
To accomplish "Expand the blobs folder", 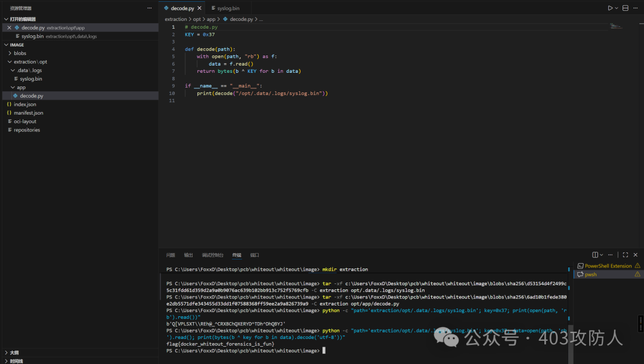I will point(20,53).
